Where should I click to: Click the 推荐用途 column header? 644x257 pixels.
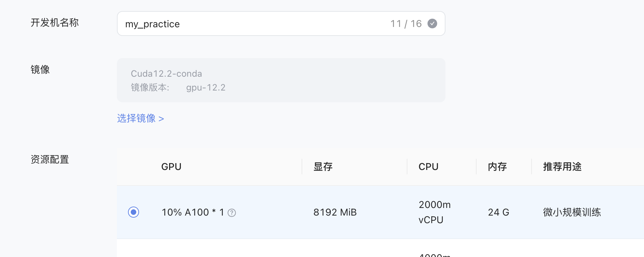click(562, 167)
